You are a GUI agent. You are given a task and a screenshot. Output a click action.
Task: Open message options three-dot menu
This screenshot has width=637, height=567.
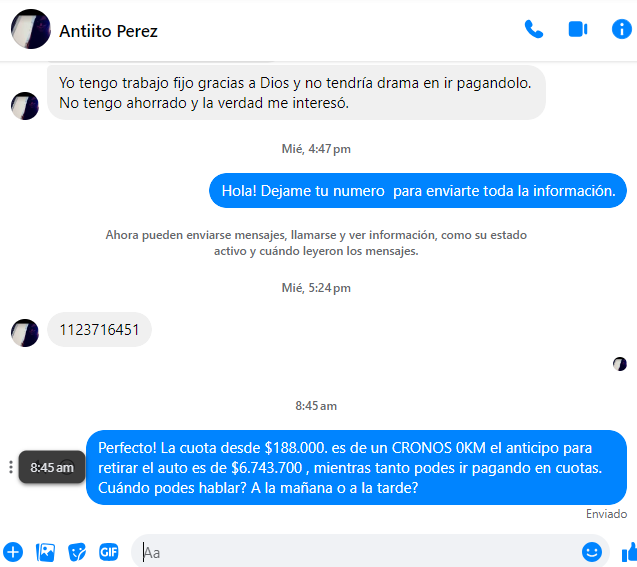coord(11,467)
